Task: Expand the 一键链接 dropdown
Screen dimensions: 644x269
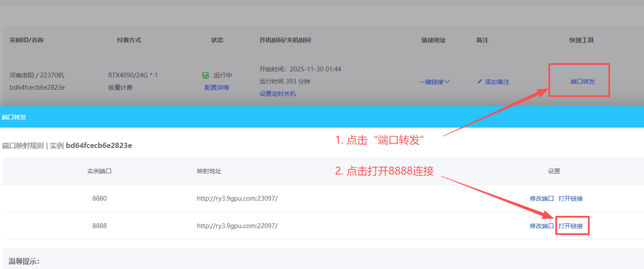Action: [x=435, y=81]
